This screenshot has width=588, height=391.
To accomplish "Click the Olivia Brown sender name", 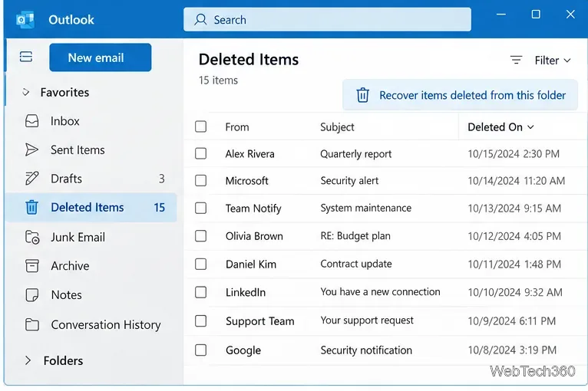I will coord(254,236).
